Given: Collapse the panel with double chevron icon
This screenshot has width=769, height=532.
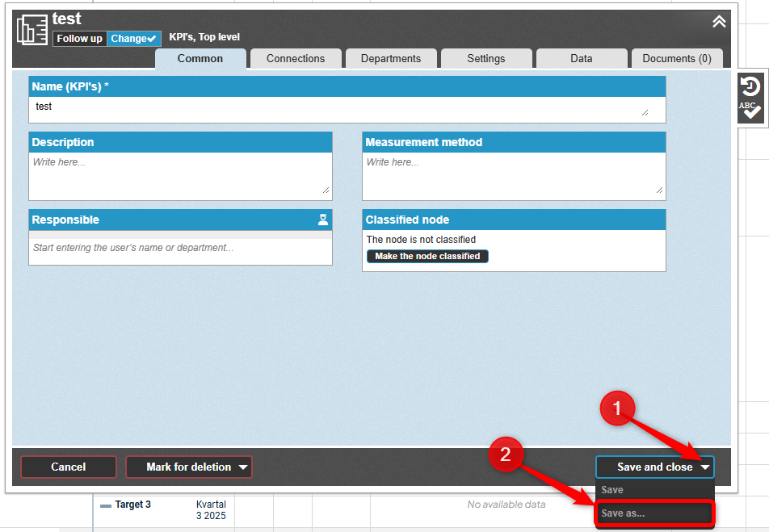Looking at the screenshot, I should [x=719, y=22].
